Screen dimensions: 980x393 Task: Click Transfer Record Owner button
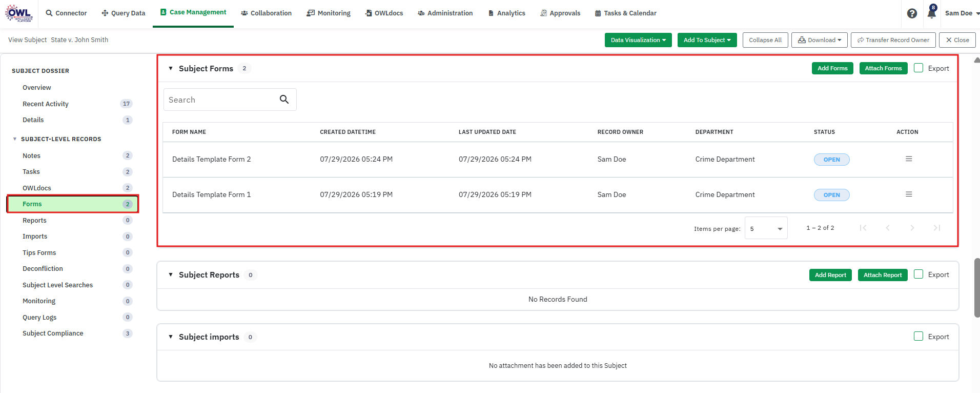coord(893,40)
